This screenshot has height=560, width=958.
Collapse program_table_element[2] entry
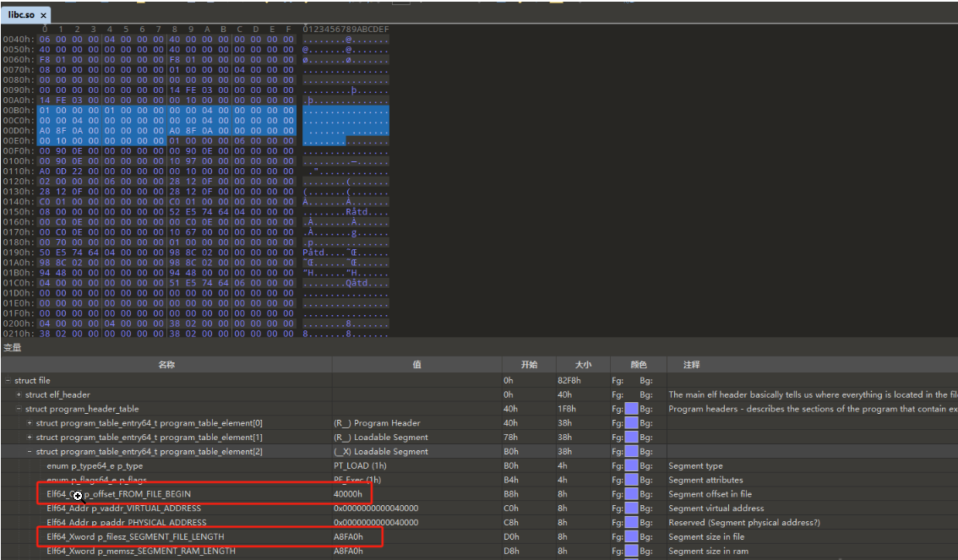[x=30, y=451]
